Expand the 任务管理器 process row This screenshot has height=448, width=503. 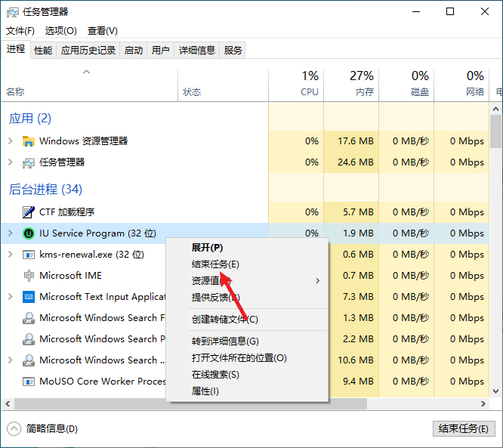(x=11, y=162)
